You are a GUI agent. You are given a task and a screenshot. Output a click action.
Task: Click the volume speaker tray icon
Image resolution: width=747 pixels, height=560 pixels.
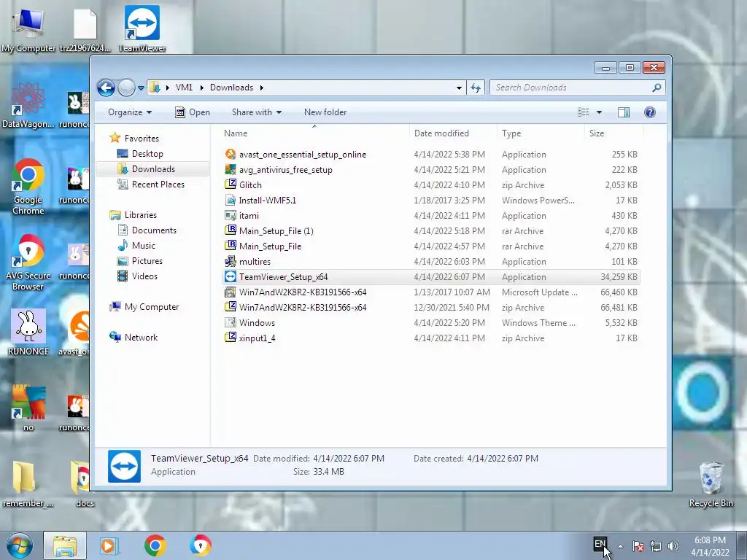coord(673,546)
